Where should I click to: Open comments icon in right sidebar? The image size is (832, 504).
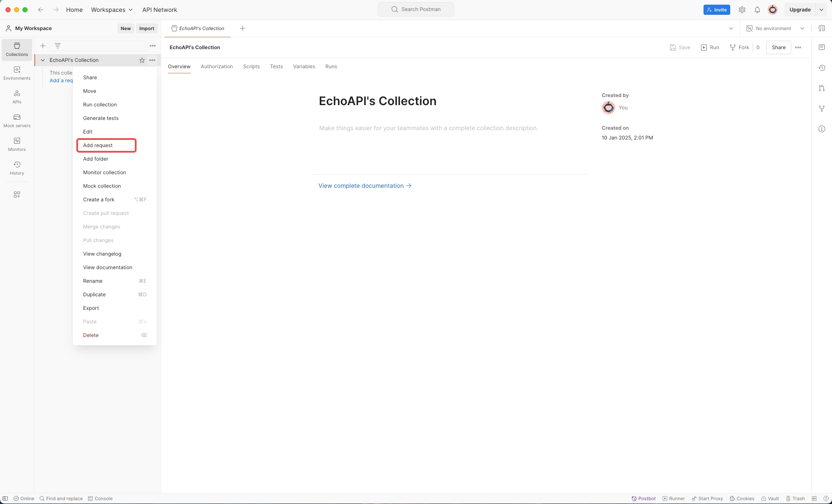(822, 47)
